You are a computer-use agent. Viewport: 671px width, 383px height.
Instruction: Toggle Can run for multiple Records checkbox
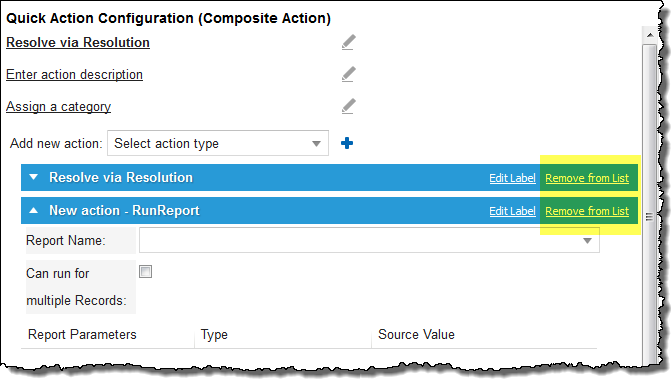tap(145, 272)
